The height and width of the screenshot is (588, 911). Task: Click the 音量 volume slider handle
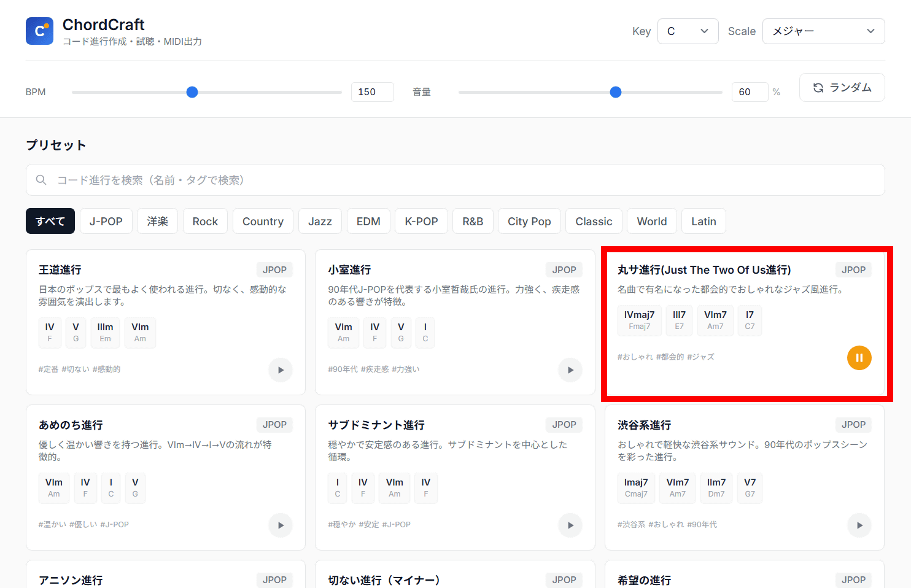[x=616, y=92]
